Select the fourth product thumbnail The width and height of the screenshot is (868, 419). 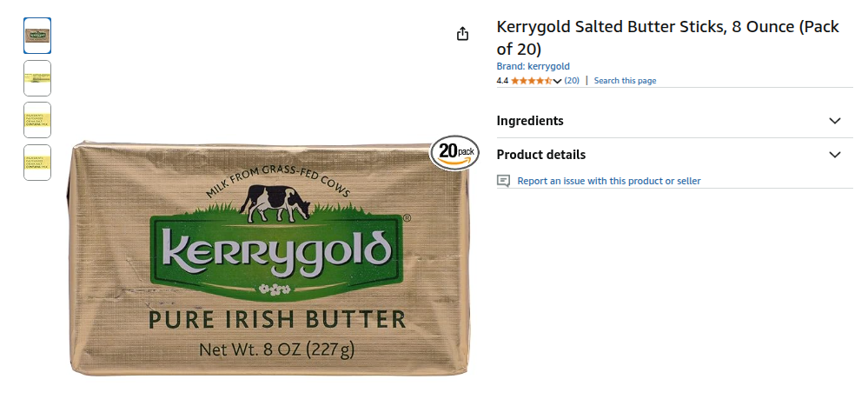pos(37,163)
